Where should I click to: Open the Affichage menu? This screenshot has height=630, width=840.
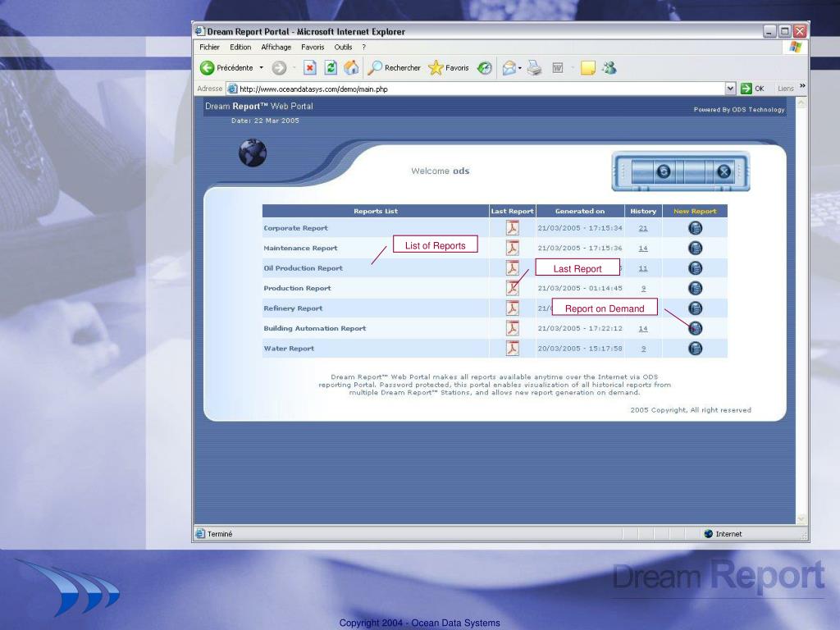tap(276, 47)
